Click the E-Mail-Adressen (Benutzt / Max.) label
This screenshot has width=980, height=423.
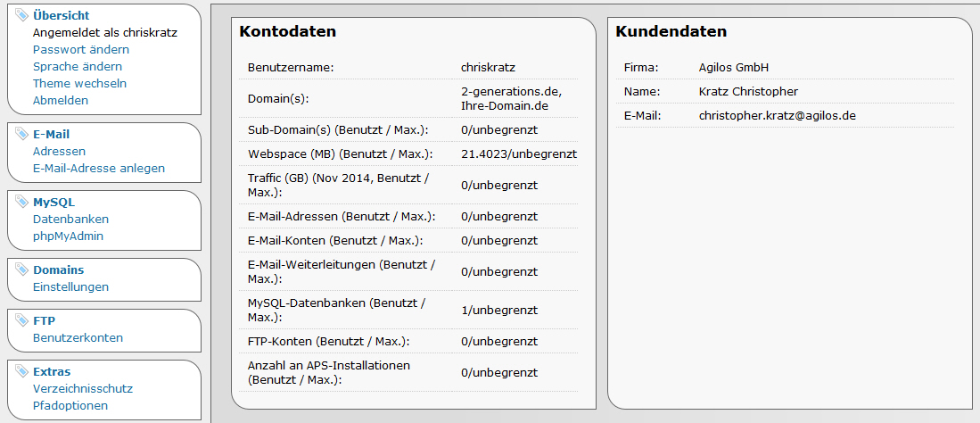pyautogui.click(x=342, y=217)
